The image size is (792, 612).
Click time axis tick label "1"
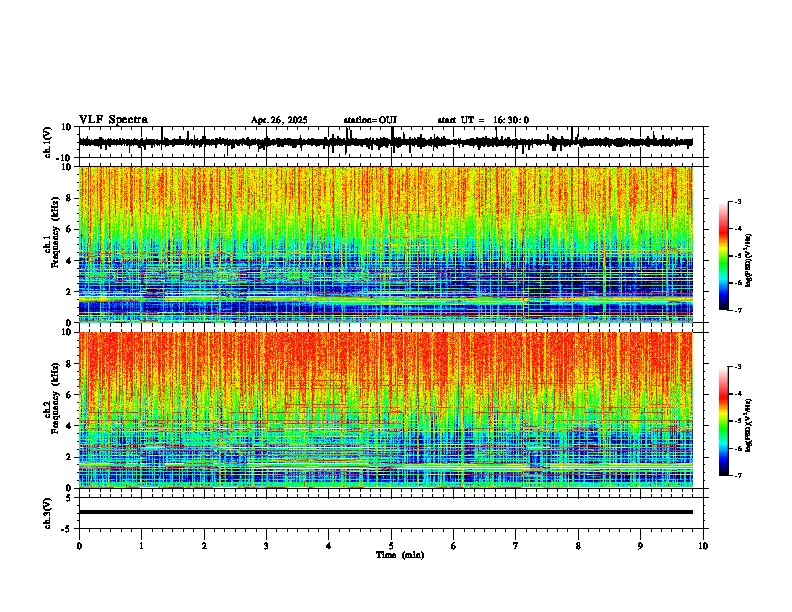click(x=141, y=546)
